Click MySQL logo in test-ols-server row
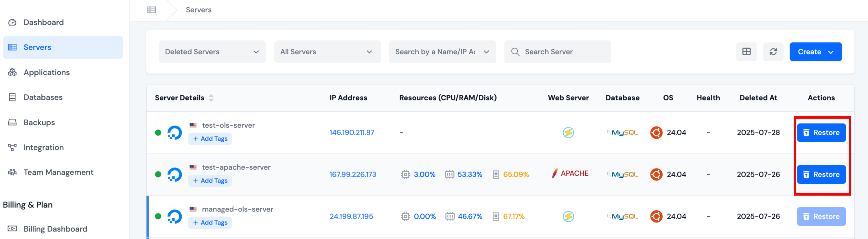868x239 pixels. pyautogui.click(x=622, y=133)
